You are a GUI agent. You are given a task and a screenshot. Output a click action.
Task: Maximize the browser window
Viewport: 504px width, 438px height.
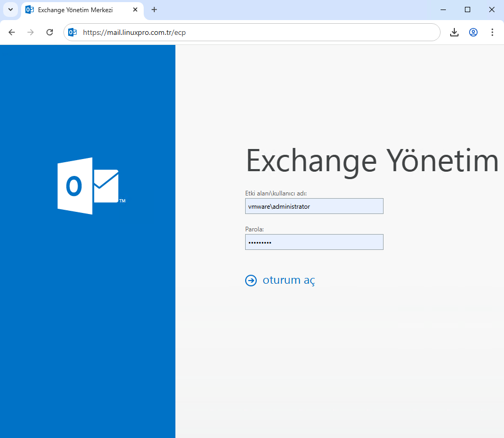[468, 10]
